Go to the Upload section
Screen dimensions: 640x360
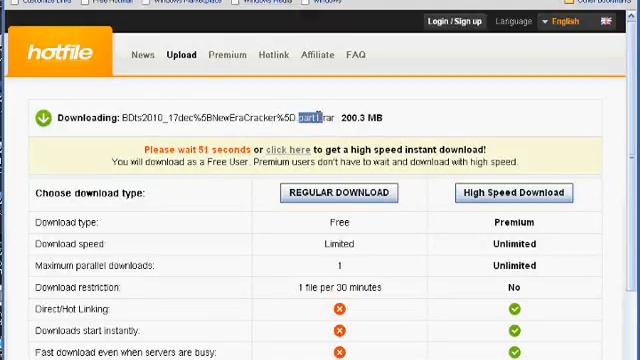click(x=182, y=55)
